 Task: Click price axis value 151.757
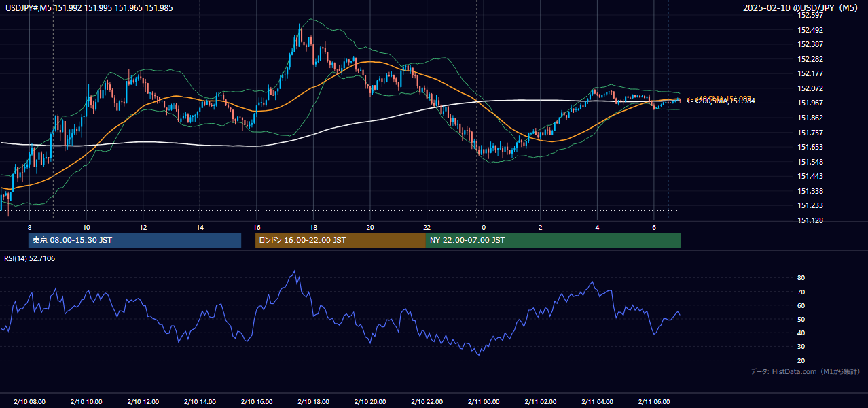pos(811,133)
